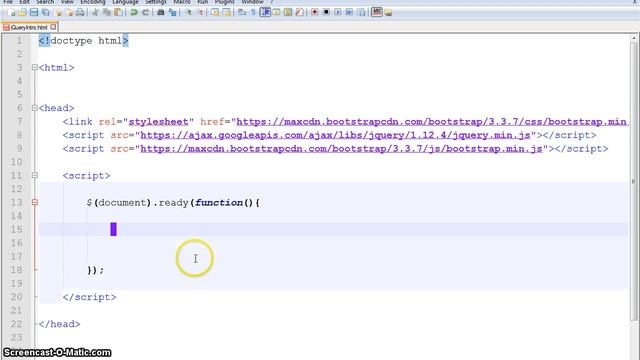The height and width of the screenshot is (360, 640).
Task: Click the scrollbar up arrow
Action: click(x=634, y=38)
